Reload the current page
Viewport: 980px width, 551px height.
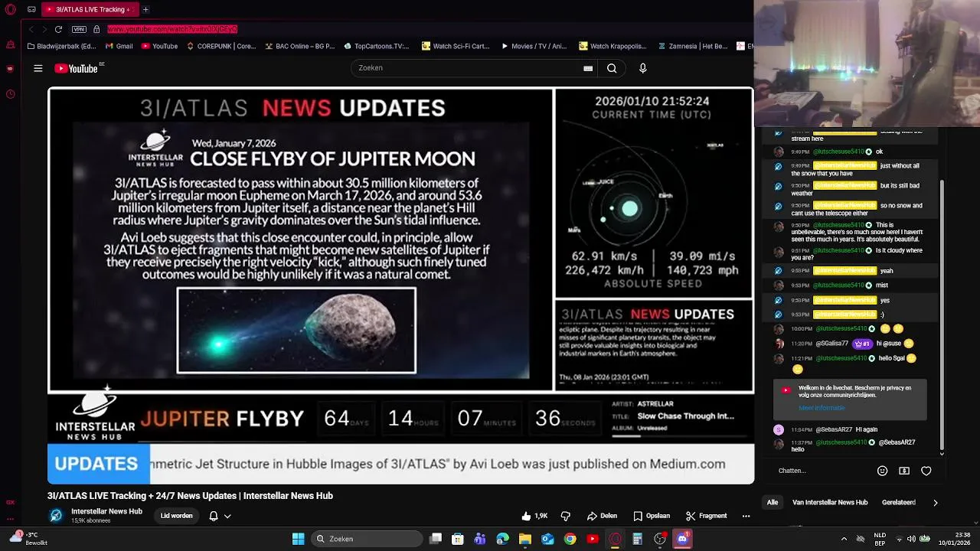(58, 29)
